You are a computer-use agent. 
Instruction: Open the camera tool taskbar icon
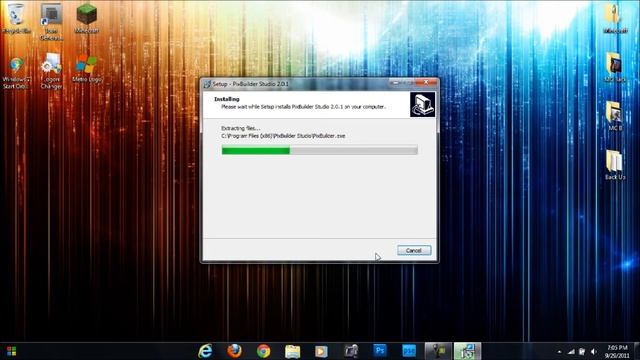point(351,351)
